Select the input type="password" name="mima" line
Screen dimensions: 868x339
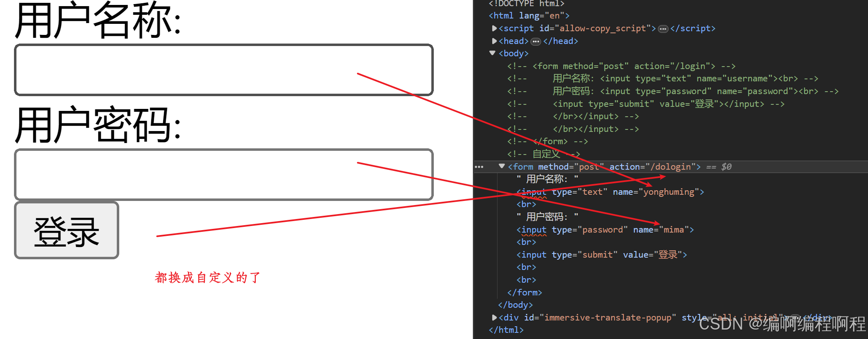(605, 230)
